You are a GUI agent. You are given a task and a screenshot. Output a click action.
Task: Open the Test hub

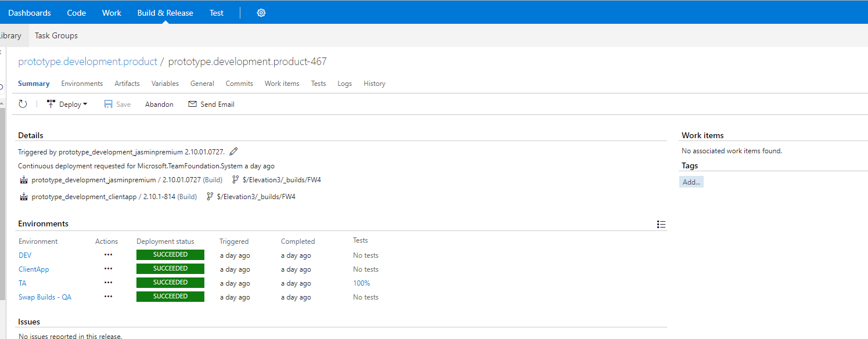click(217, 13)
